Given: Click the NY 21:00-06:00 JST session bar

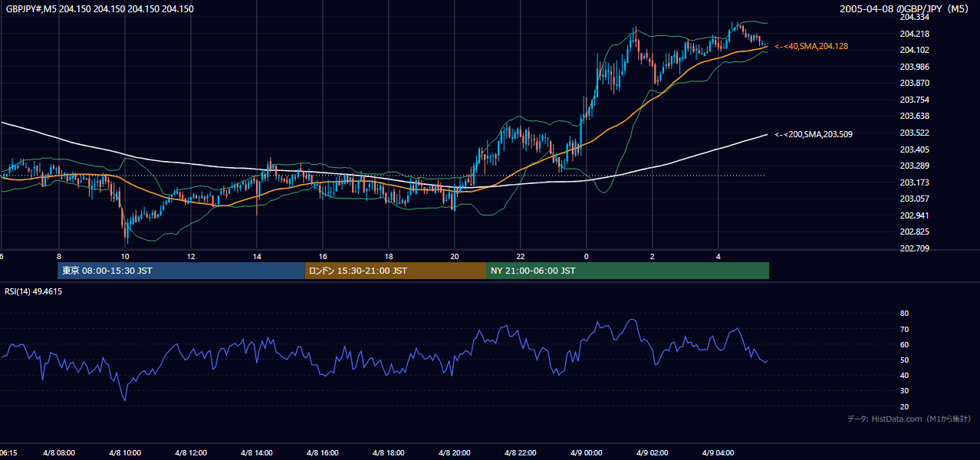Looking at the screenshot, I should point(627,271).
